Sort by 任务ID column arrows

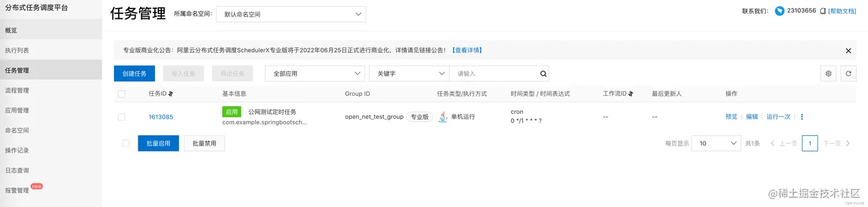(170, 93)
